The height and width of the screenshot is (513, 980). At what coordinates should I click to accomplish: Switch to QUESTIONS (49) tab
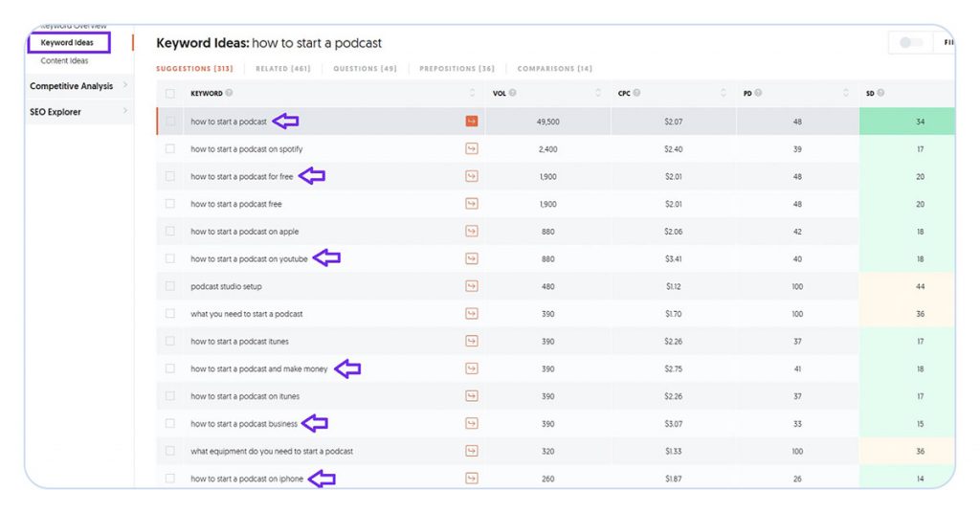[365, 69]
